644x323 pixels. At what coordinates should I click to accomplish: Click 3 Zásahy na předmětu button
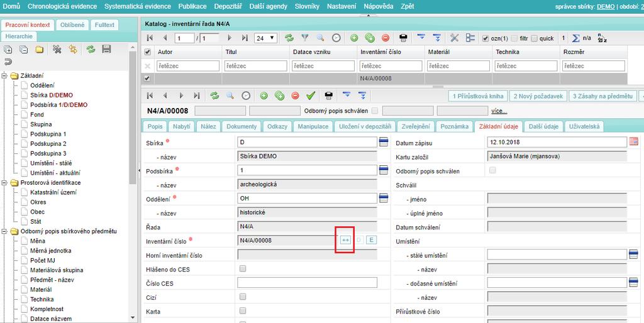[603, 96]
